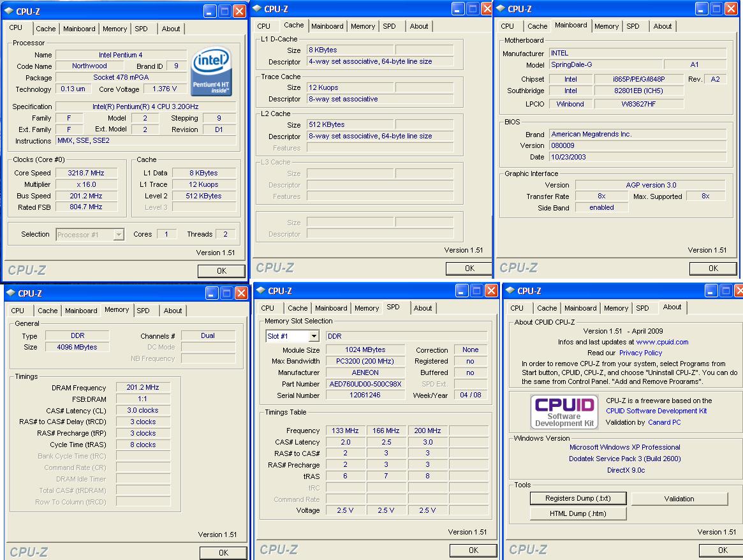743x560 pixels.
Task: Click the processor Name field 'Intel Pentium 4'
Action: coord(121,55)
